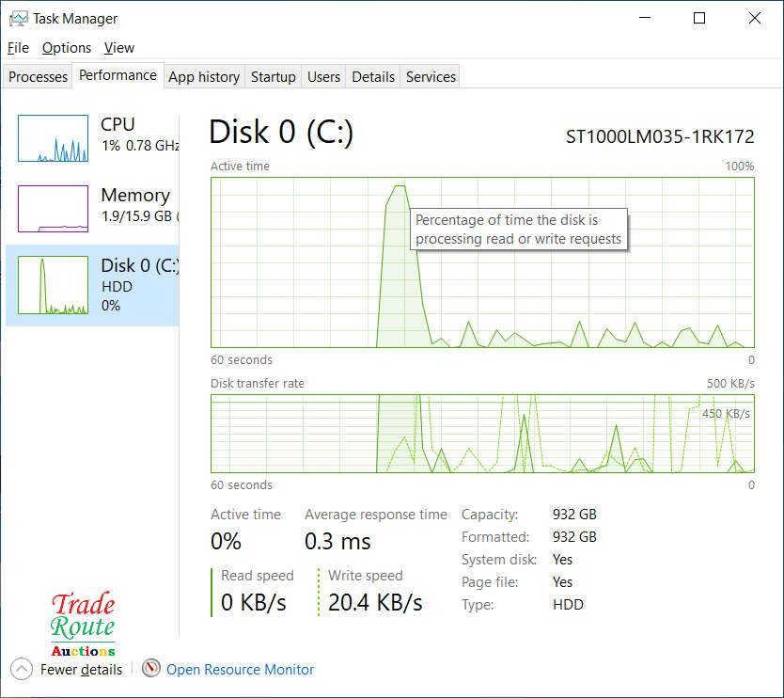784x698 pixels.
Task: Click the Disk transfer rate graph
Action: coord(482,434)
